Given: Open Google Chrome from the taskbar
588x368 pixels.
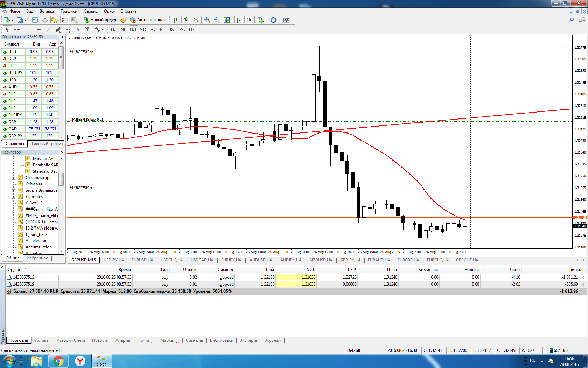Looking at the screenshot, I should [x=58, y=361].
